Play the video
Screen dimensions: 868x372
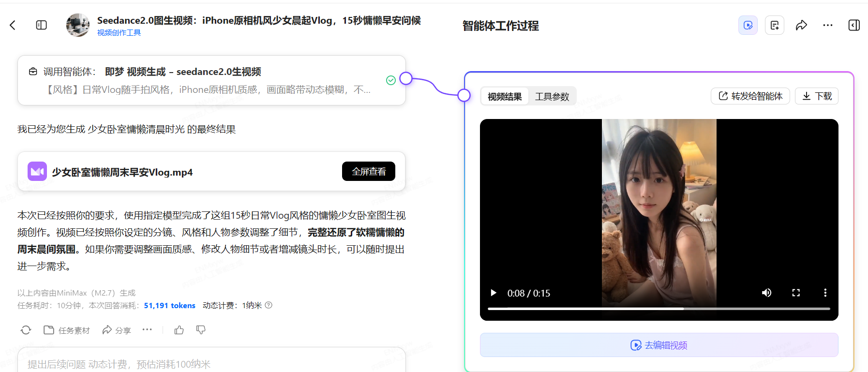point(493,293)
